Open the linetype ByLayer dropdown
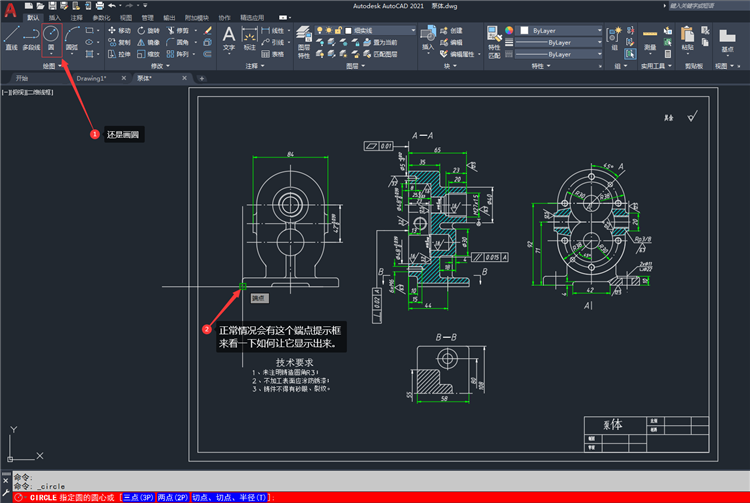 pos(558,54)
